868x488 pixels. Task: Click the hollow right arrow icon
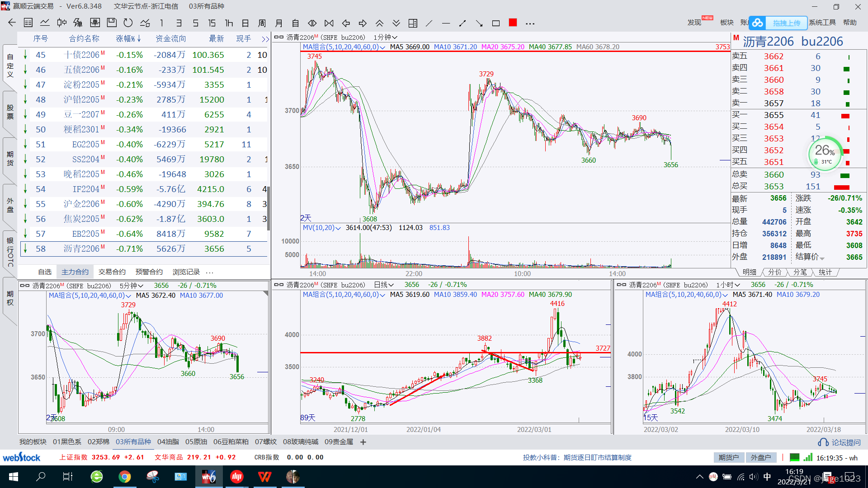pos(363,23)
